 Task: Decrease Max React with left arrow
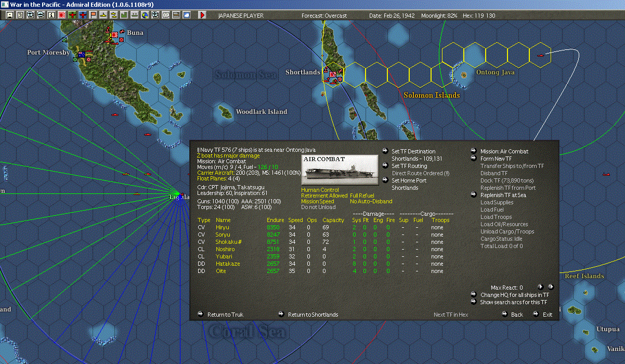coord(540,287)
